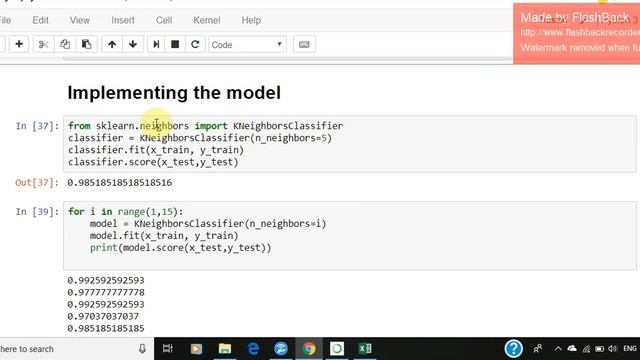Expand hidden system tray icons chevron
The image size is (640, 360).
[558, 349]
